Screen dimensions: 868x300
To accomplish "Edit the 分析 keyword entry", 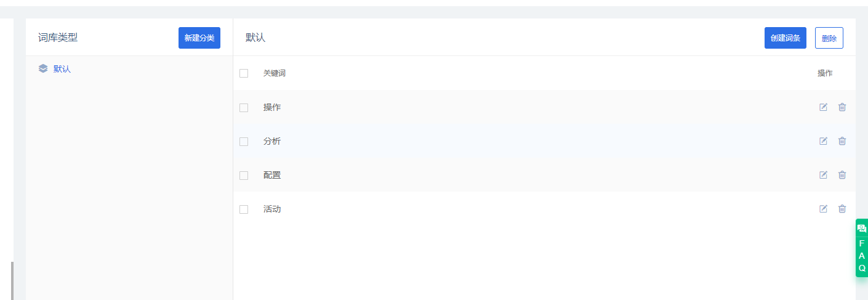I will click(823, 141).
